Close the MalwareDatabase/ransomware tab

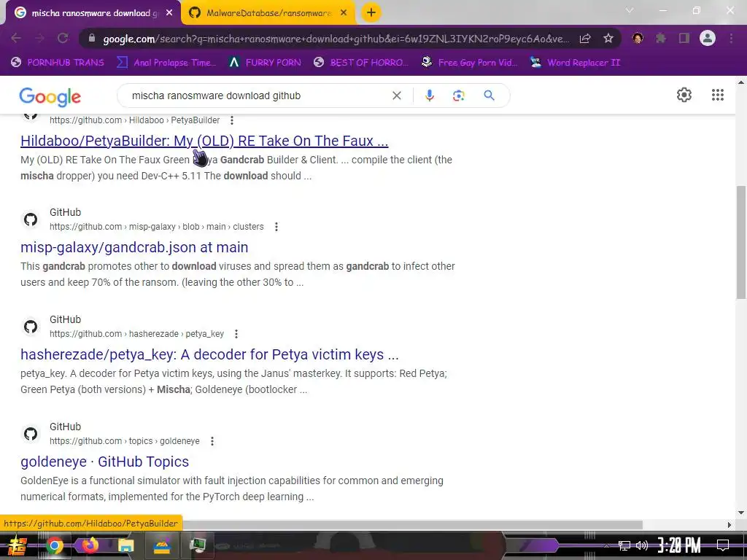(x=344, y=13)
